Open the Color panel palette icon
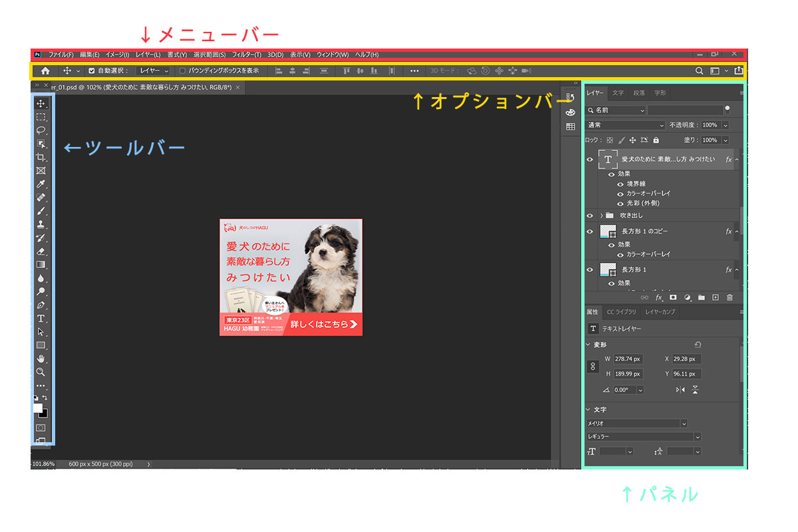 point(570,112)
